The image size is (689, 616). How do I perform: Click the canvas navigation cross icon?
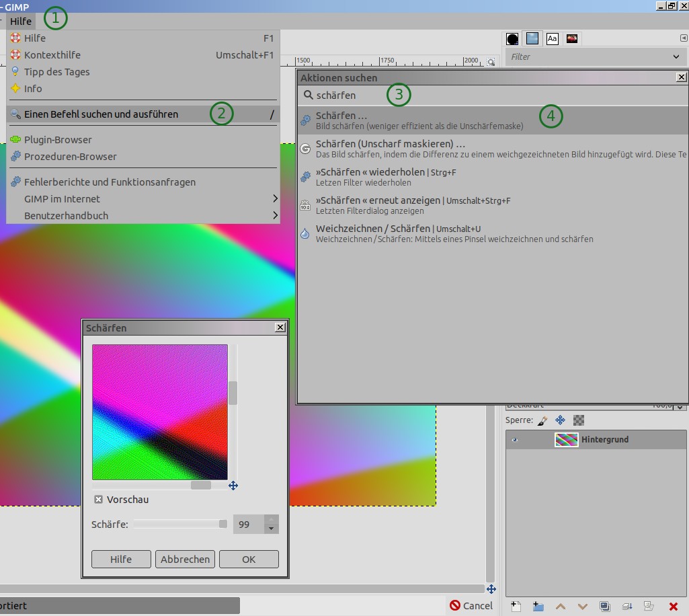click(491, 589)
